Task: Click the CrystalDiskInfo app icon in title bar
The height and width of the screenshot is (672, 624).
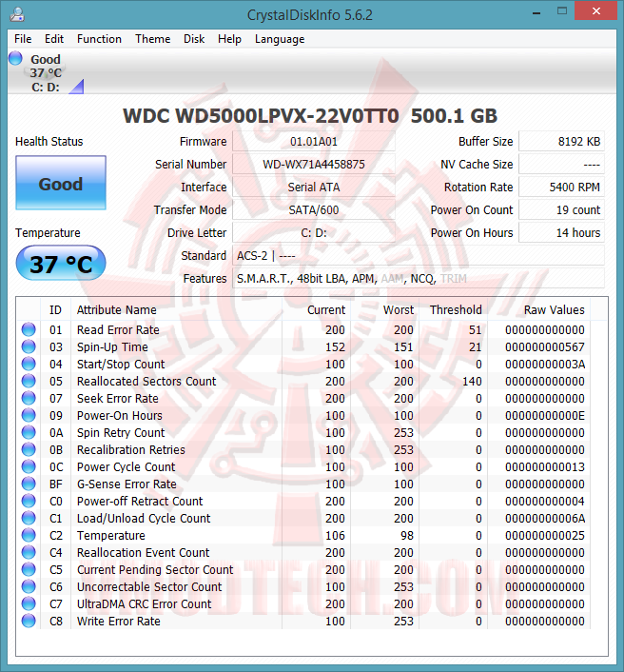Action: click(17, 14)
